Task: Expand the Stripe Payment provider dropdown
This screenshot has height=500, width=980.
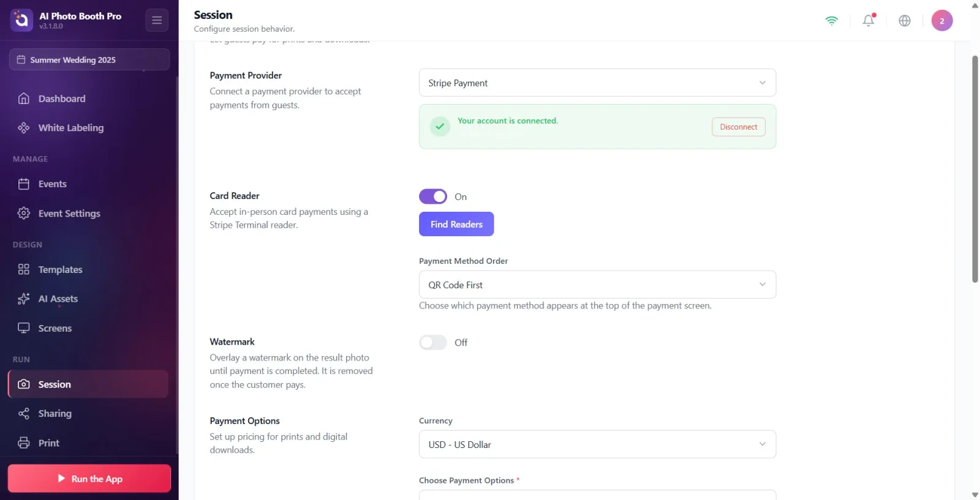Action: coord(597,83)
